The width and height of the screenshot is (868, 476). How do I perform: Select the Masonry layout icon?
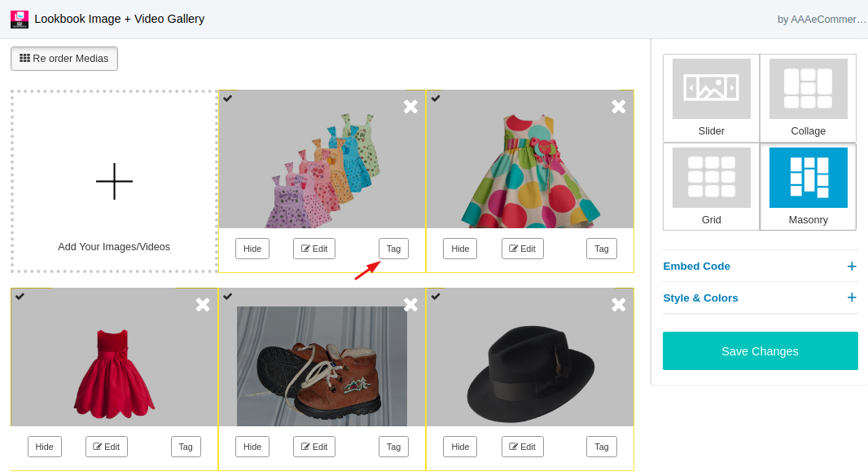pos(809,178)
